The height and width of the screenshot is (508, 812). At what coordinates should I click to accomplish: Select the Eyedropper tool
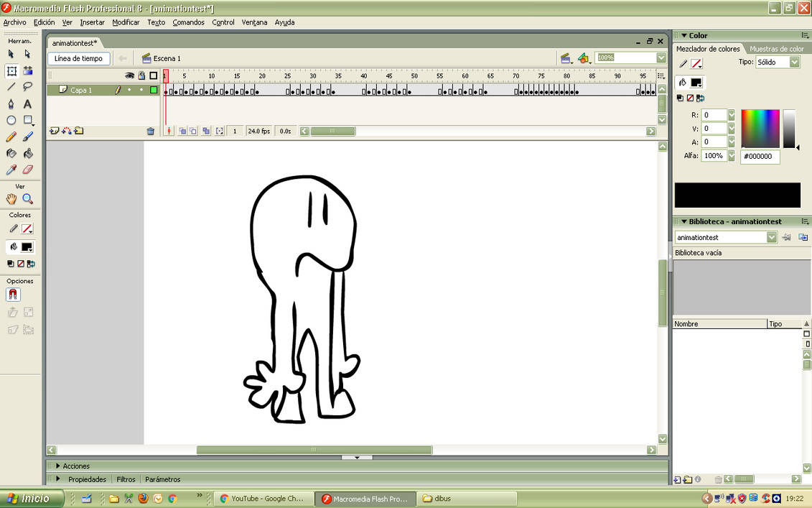pyautogui.click(x=11, y=170)
